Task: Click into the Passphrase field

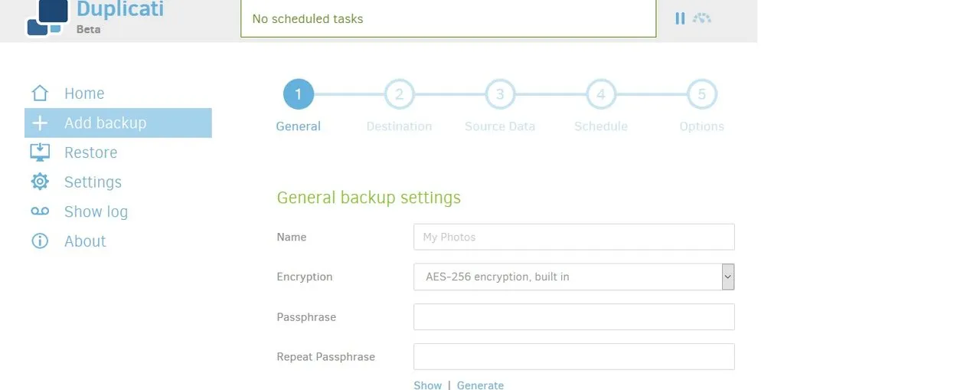Action: coord(574,316)
